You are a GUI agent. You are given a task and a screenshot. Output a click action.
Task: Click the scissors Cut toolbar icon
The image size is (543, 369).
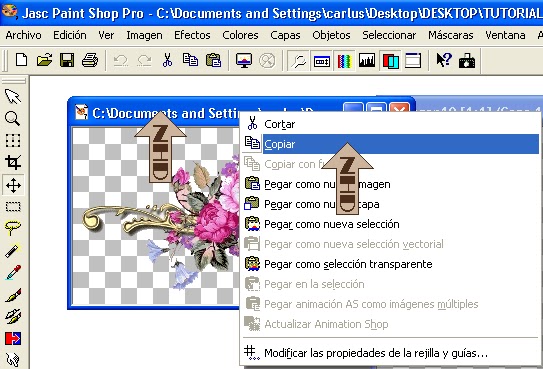coord(167,60)
